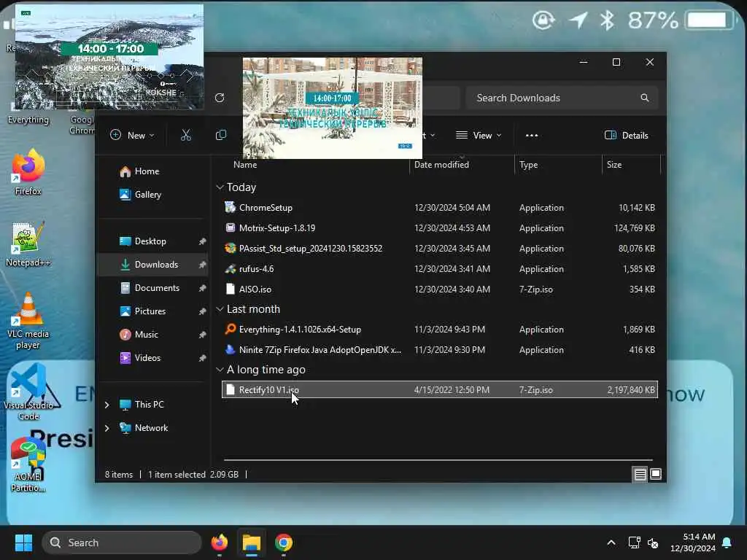Viewport: 747px width, 560px height.
Task: Select the rufus-4.6 file
Action: pyautogui.click(x=439, y=269)
